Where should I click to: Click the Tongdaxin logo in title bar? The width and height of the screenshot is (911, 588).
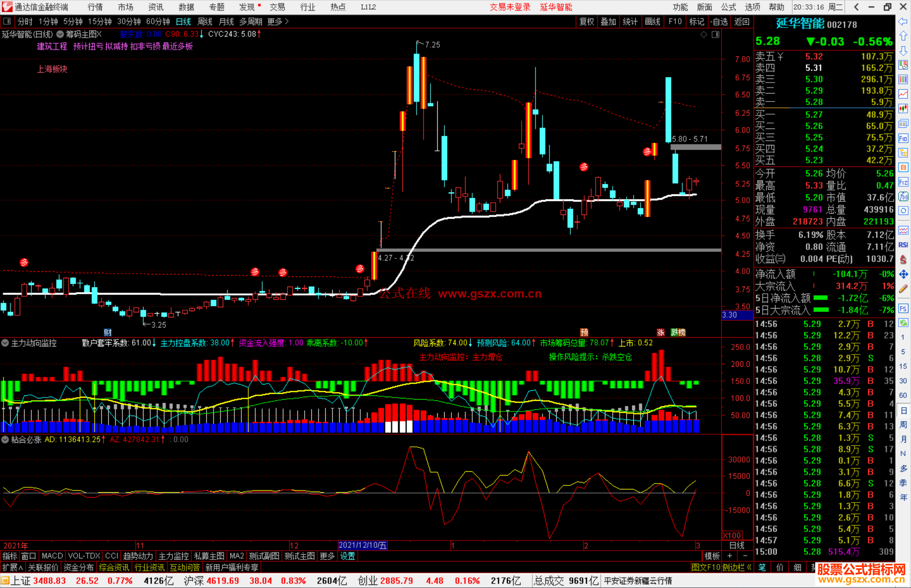7,7
